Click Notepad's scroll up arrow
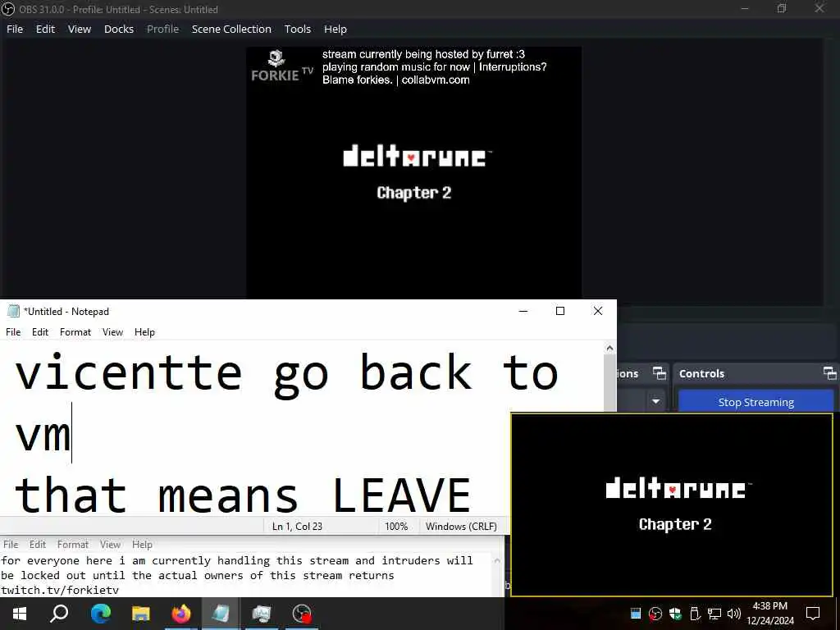 (x=609, y=348)
